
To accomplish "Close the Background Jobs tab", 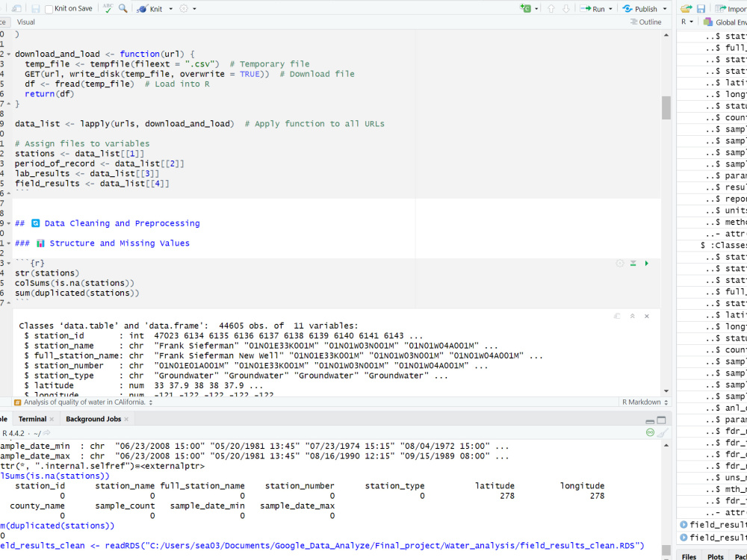I will point(126,419).
